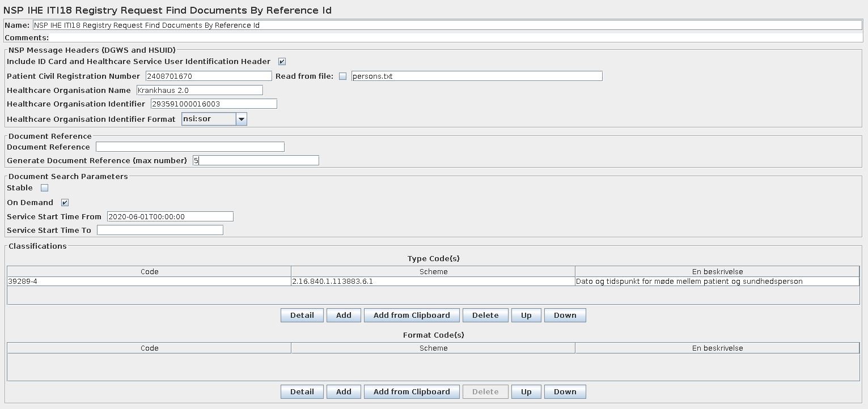Image resolution: width=868 pixels, height=409 pixels.
Task: Click Down button under Format Codes
Action: tap(565, 392)
